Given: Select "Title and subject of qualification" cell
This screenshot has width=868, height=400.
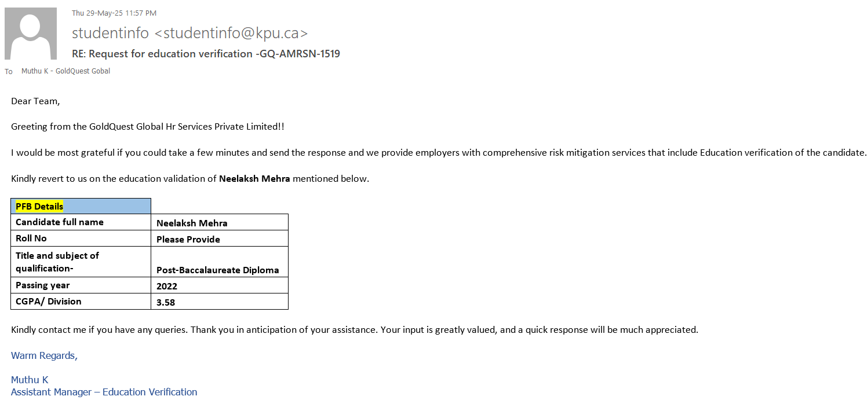Looking at the screenshot, I should 57,262.
